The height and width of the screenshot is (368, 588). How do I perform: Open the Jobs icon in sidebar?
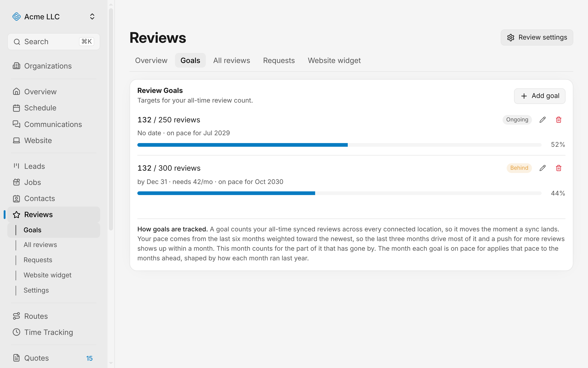(x=16, y=182)
